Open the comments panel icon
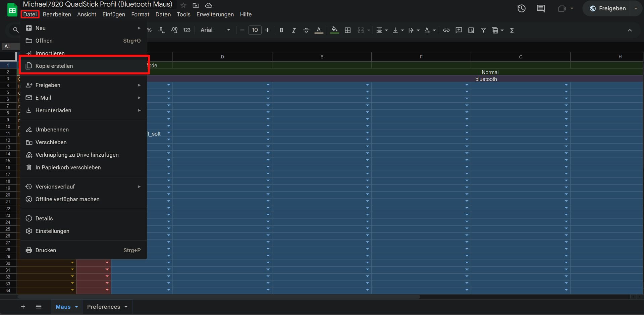The width and height of the screenshot is (644, 315). point(541,8)
